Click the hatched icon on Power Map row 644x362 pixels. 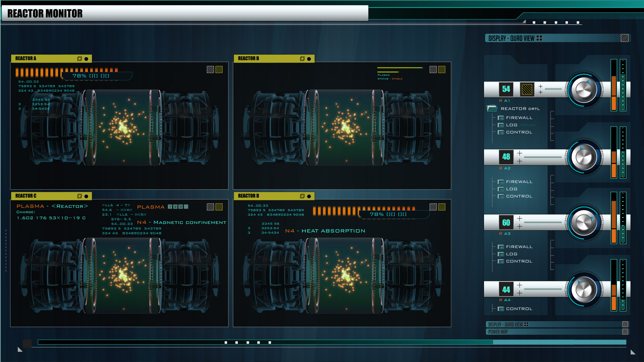(x=625, y=331)
